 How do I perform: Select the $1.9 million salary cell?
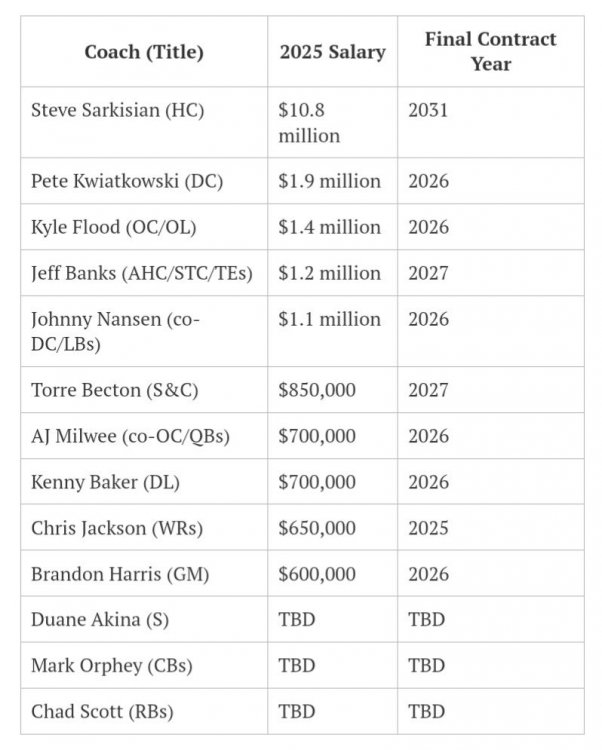coord(329,181)
